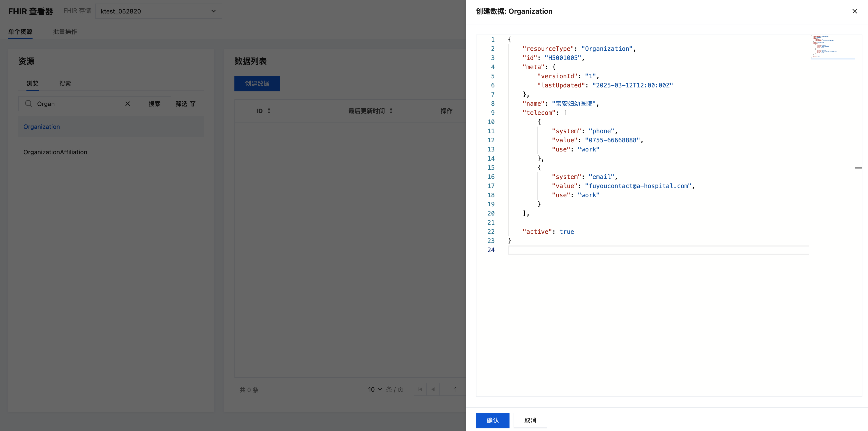Click the 共 0 条 total count text
The height and width of the screenshot is (431, 868).
(x=249, y=390)
